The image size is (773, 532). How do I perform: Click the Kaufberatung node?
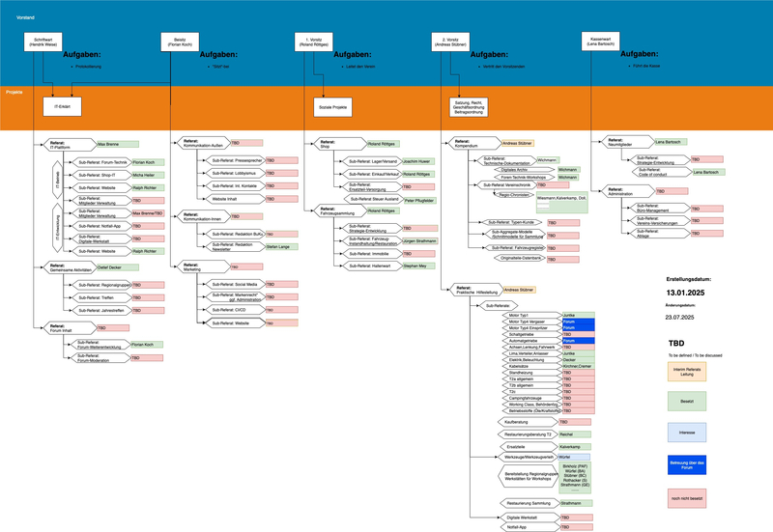(x=528, y=422)
